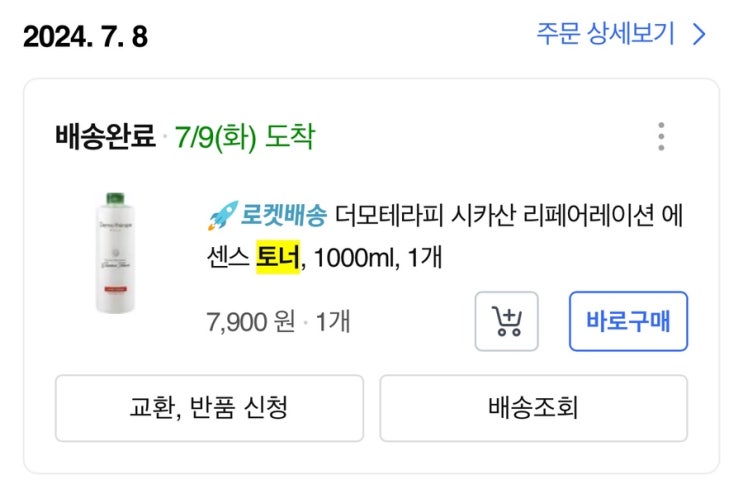Screen dimensions: 743x494
Task: Click the 배송완료 status label
Action: (106, 136)
